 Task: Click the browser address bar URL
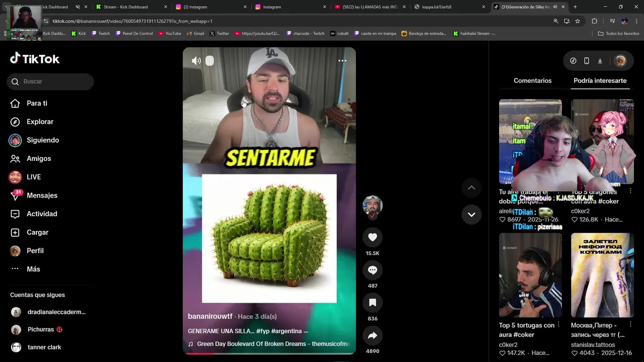[132, 21]
